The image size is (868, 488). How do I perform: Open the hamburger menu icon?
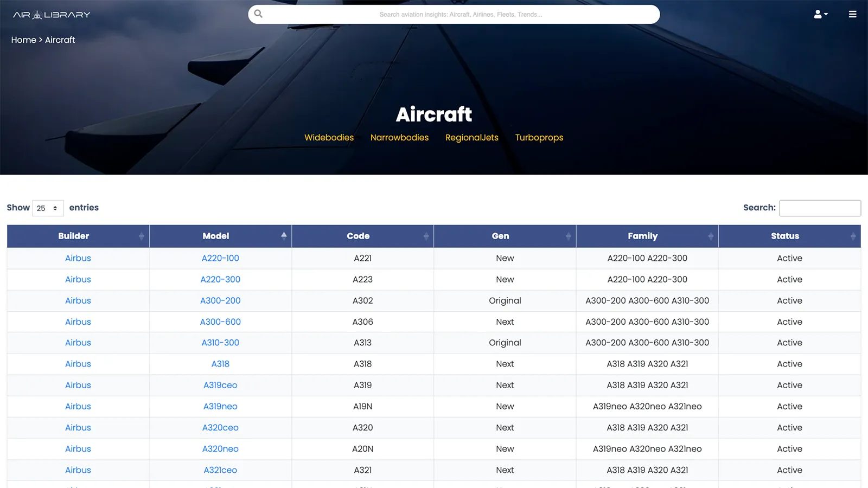click(x=852, y=15)
